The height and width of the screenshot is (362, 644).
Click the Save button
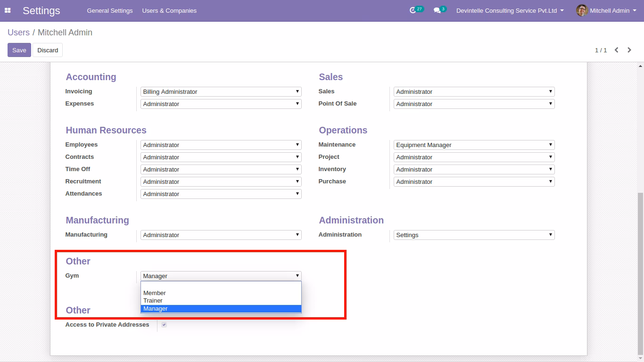coord(19,50)
